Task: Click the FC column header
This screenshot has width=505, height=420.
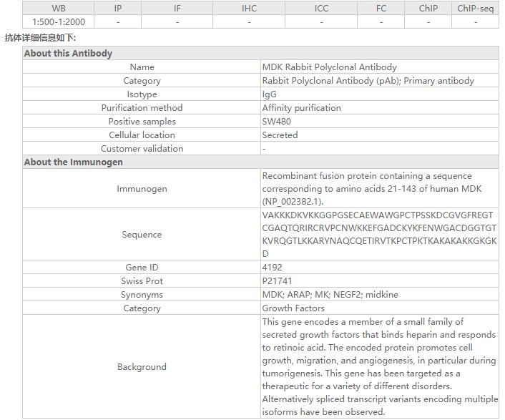Action: click(381, 9)
